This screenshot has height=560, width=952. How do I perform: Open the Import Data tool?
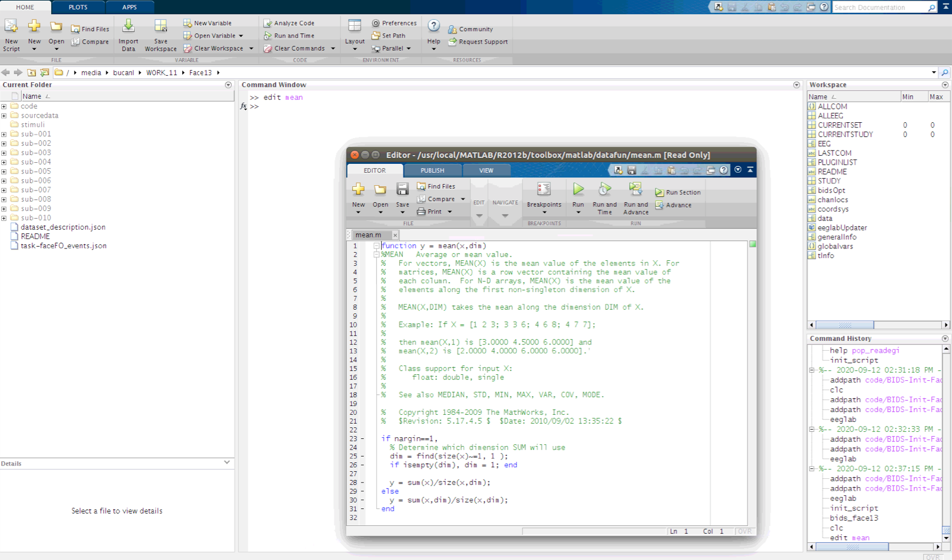point(128,26)
